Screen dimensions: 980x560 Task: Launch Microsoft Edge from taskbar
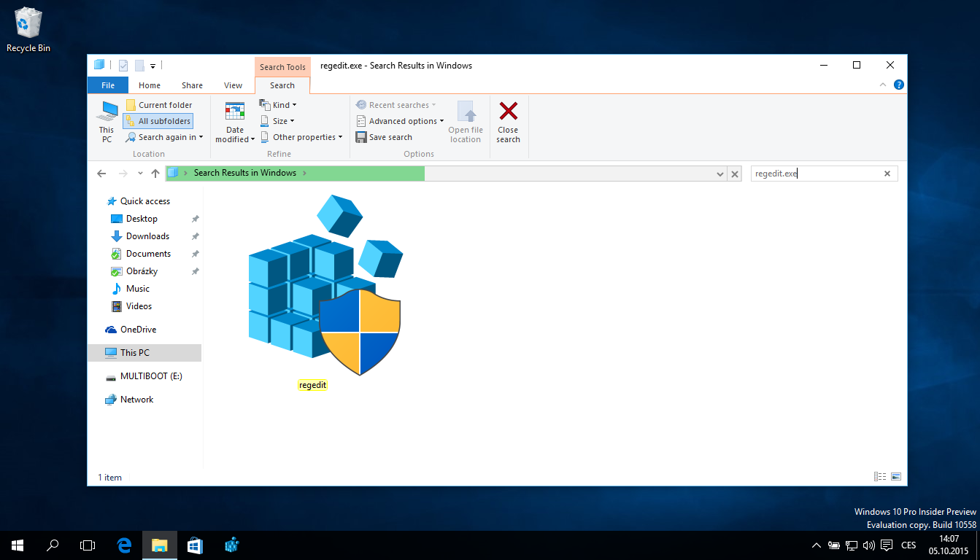[x=124, y=545]
